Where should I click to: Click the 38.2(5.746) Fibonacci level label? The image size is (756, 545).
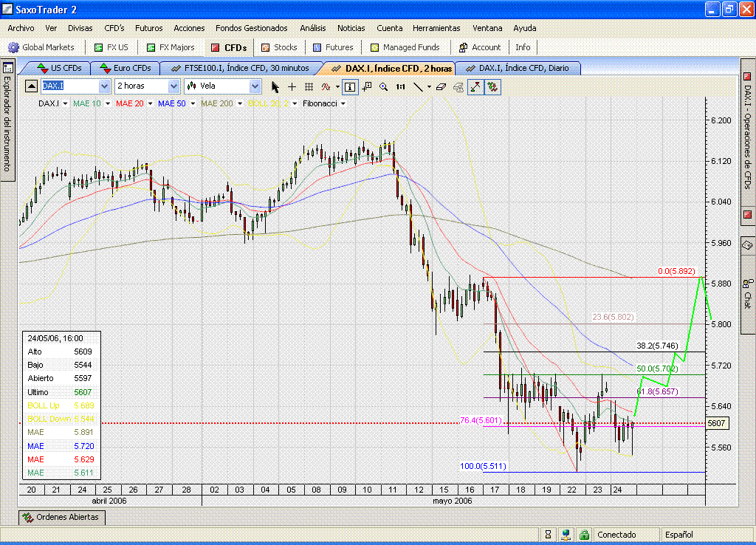pyautogui.click(x=657, y=346)
